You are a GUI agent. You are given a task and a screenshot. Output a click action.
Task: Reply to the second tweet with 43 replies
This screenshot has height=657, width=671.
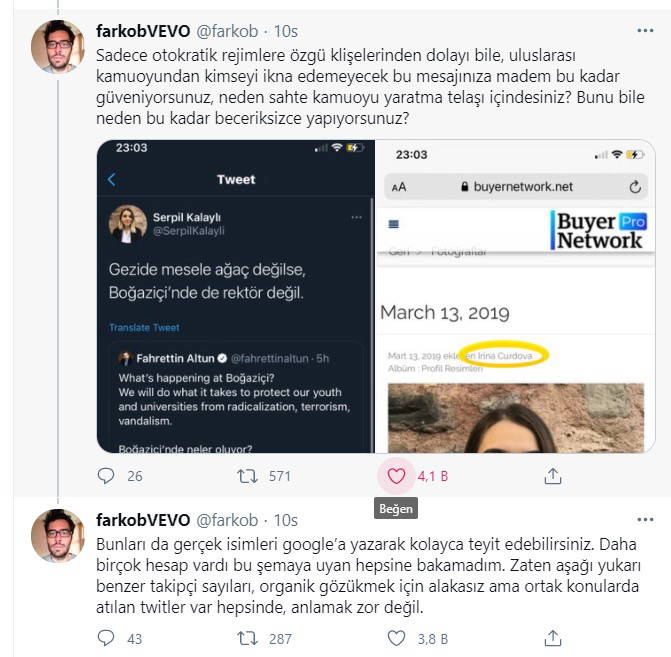107,637
